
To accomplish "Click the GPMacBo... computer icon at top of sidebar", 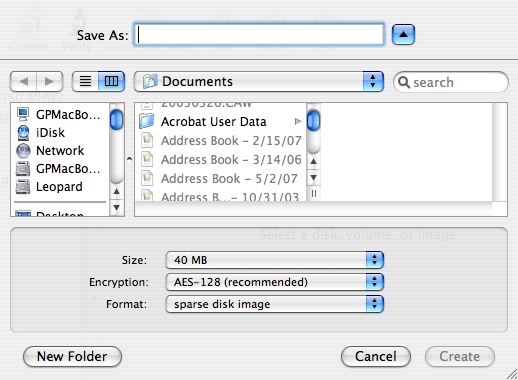I will 23,115.
